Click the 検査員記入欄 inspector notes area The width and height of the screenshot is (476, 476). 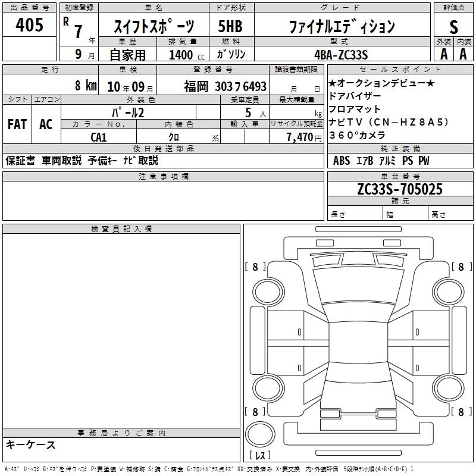point(121,331)
